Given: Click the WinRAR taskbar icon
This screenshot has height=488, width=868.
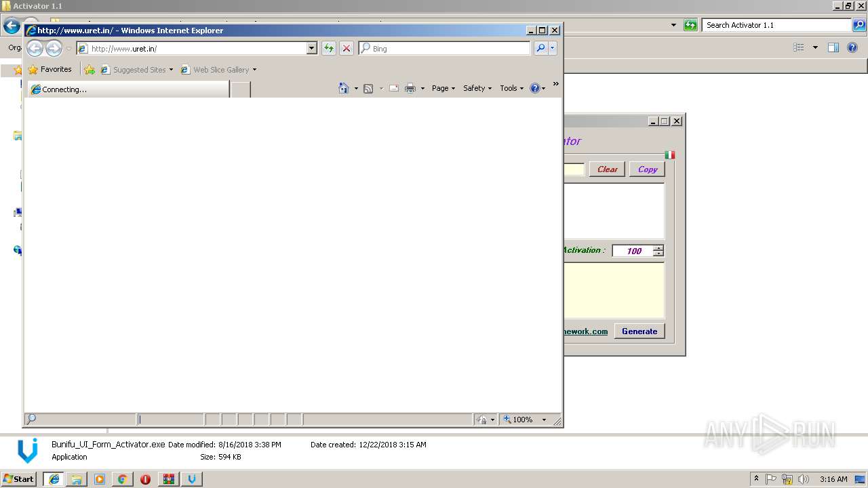Looking at the screenshot, I should click(168, 479).
